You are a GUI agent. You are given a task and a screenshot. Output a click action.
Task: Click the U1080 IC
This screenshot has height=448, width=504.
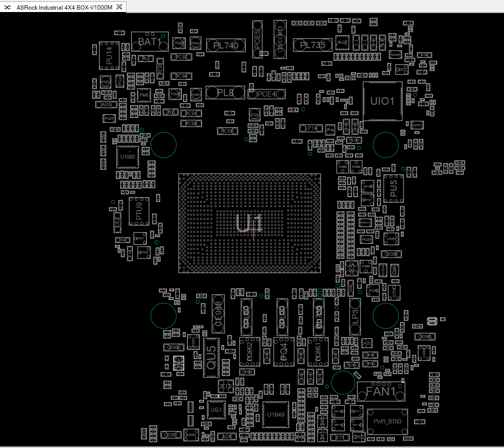coord(127,157)
